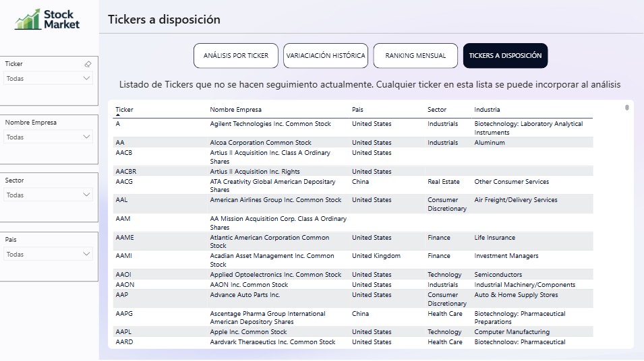Screen dimensions: 644x361
Task: Switch to Análisis por Ticker page
Action: tap(235, 56)
